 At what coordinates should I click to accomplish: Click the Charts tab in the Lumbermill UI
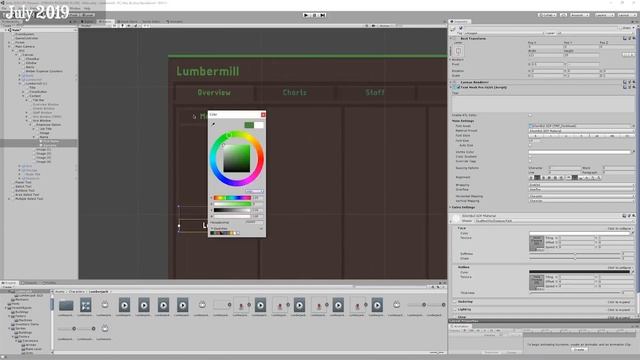point(295,93)
